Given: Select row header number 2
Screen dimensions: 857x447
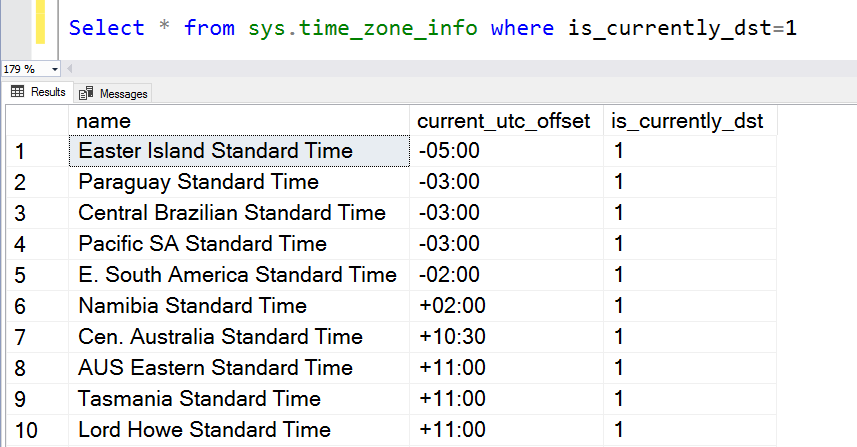Looking at the screenshot, I should pos(37,182).
